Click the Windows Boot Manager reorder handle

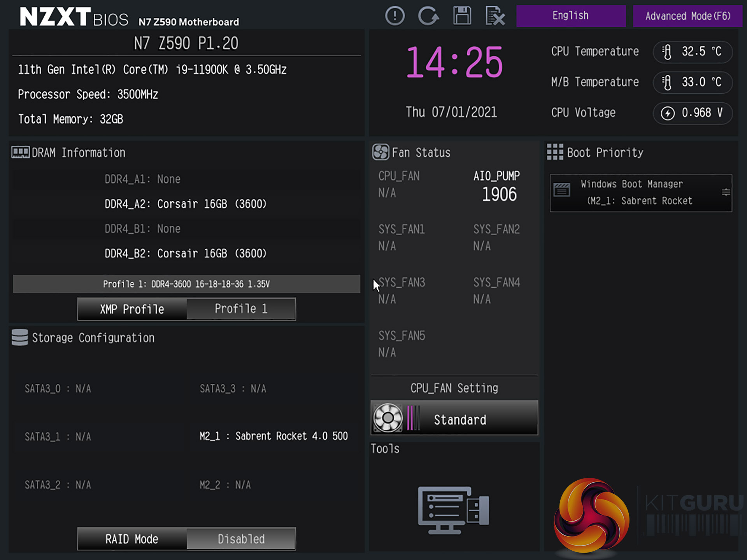726,192
